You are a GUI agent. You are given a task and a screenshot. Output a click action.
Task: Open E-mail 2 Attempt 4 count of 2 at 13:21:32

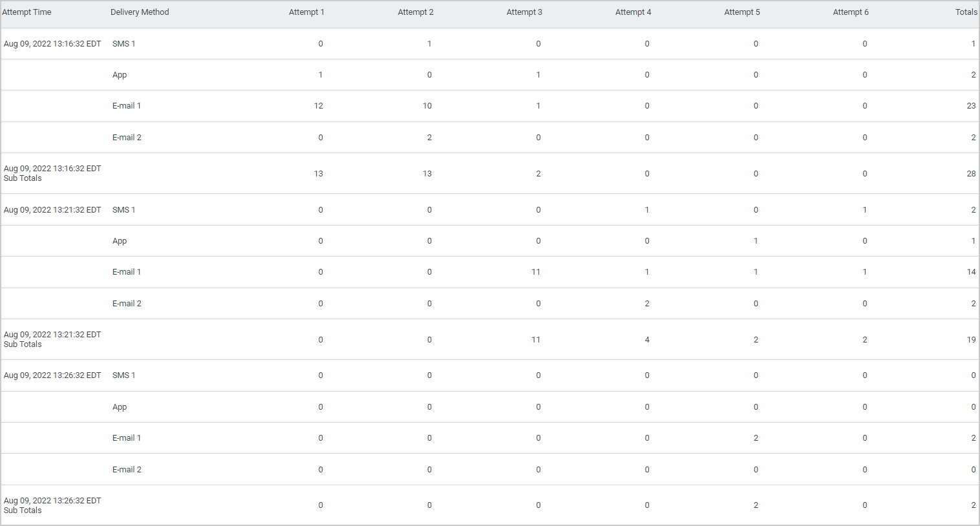pyautogui.click(x=647, y=304)
